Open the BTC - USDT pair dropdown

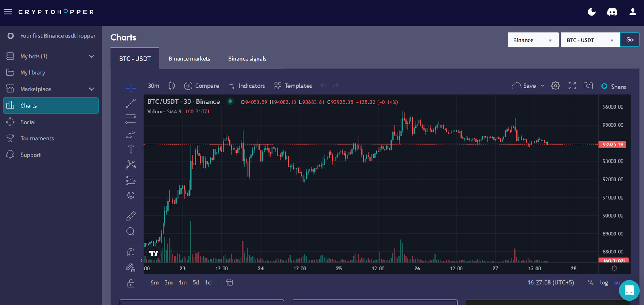[x=590, y=40]
